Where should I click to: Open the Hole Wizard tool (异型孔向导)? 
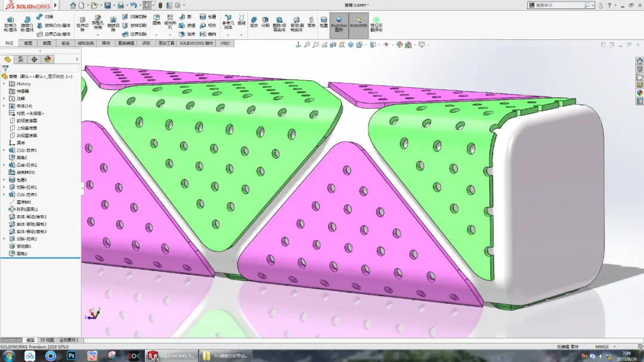[x=98, y=23]
